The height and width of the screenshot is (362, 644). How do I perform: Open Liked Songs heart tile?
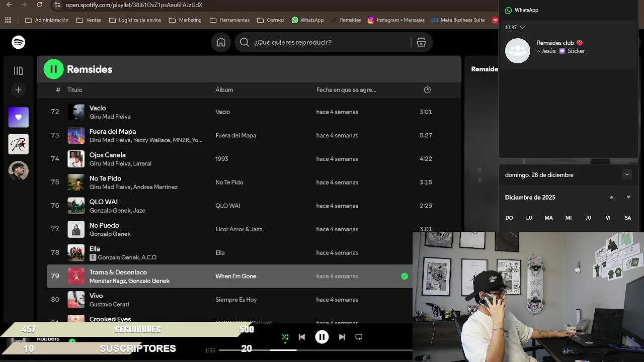(x=19, y=117)
